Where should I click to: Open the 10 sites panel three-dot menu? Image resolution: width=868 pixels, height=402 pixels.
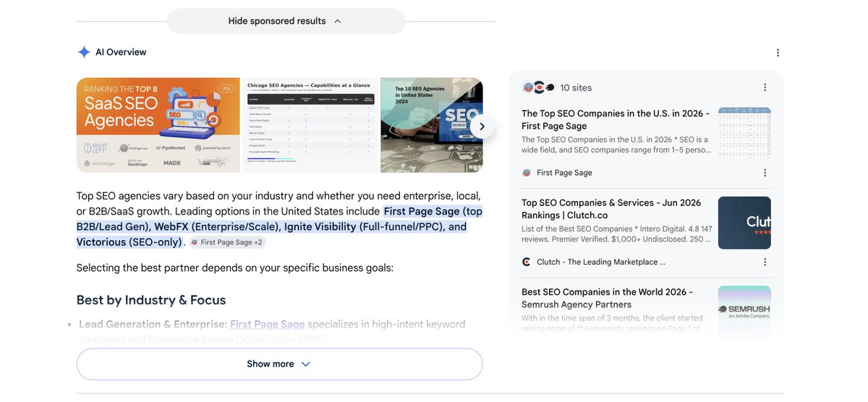[765, 87]
